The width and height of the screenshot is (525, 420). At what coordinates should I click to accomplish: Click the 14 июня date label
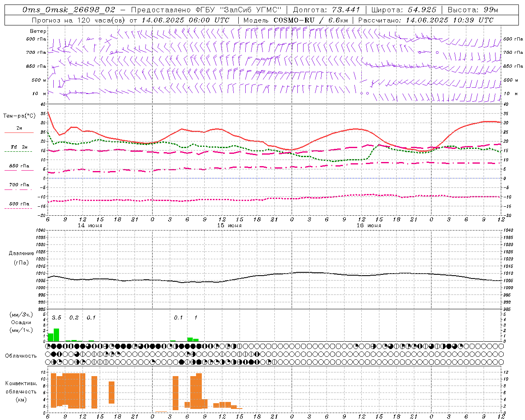click(x=90, y=226)
